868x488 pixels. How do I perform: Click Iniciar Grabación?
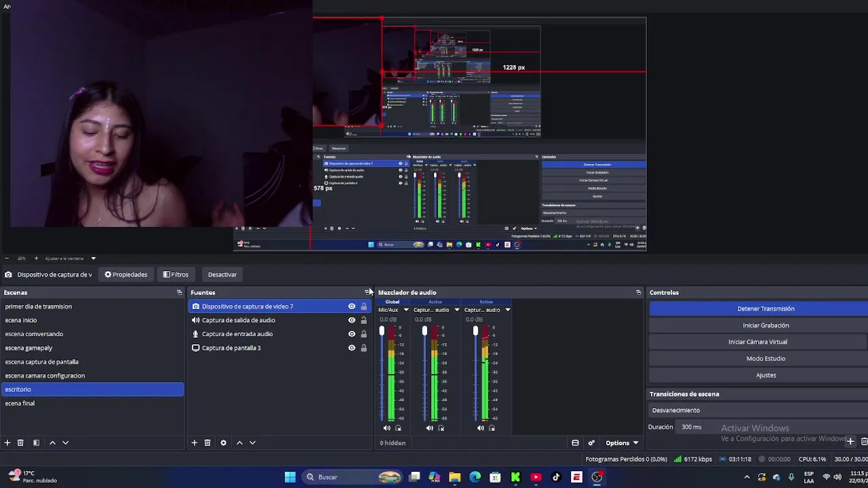(x=766, y=325)
